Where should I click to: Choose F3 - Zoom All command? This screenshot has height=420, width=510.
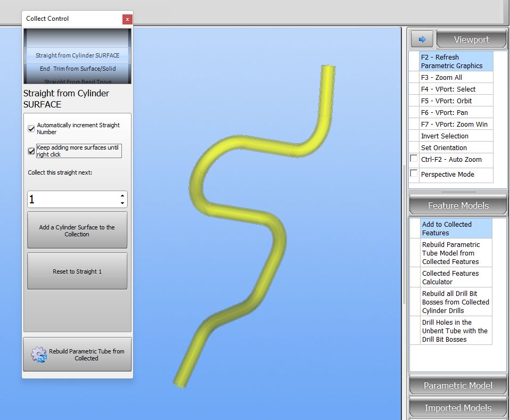(441, 77)
